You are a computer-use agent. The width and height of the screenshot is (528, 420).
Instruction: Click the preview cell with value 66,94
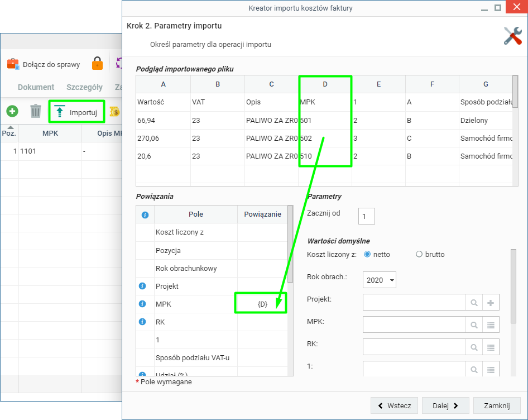click(164, 120)
